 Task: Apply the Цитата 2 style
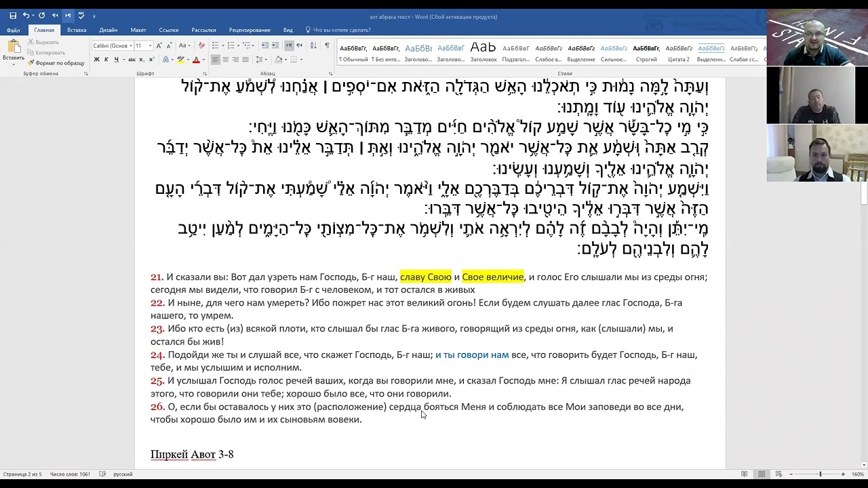(x=679, y=53)
